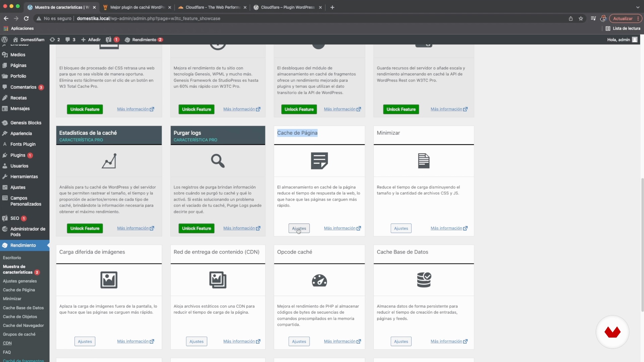Bookmark page with the star icon
The width and height of the screenshot is (644, 362).
click(x=581, y=18)
